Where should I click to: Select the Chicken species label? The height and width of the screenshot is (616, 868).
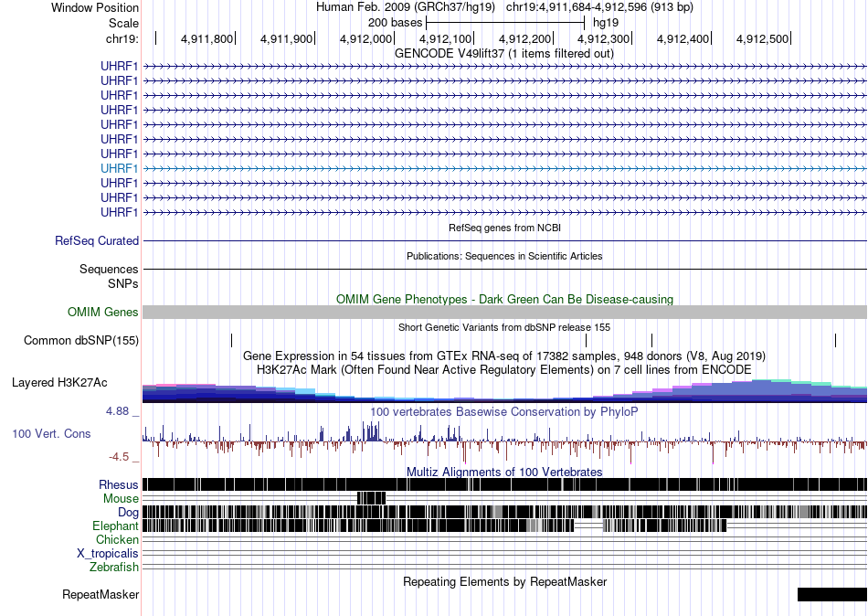(x=117, y=539)
